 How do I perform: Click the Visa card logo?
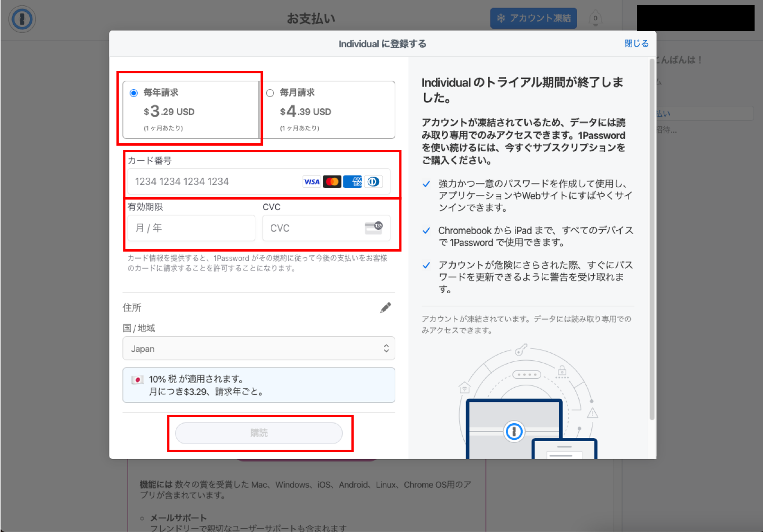(312, 182)
